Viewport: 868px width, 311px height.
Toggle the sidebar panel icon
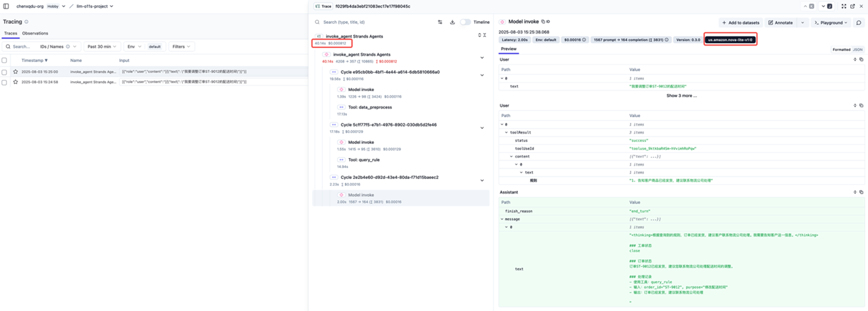[x=6, y=6]
